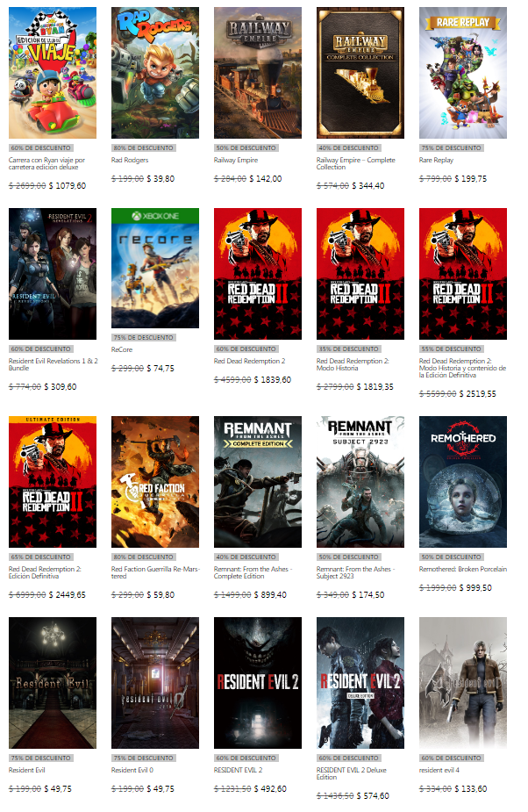
Task: Click Red Dead Redemption 2 Ultimate Edition cover
Action: 52,482
